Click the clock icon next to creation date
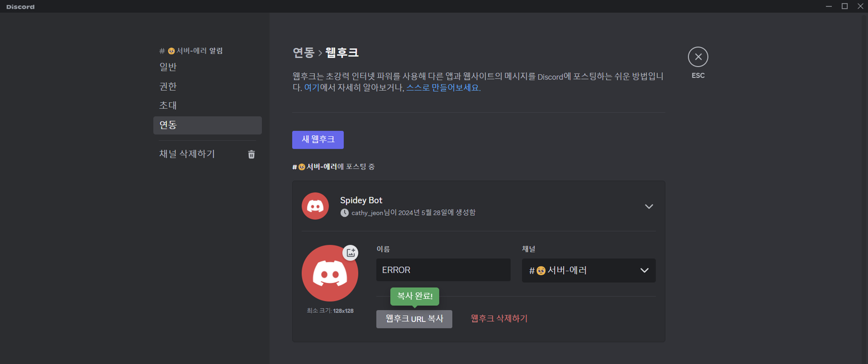This screenshot has height=364, width=868. (344, 213)
